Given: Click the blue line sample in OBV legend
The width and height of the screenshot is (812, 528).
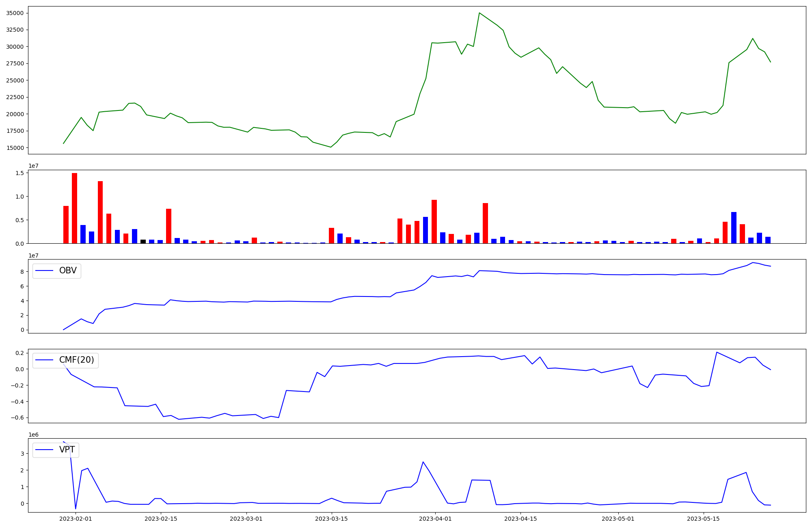Looking at the screenshot, I should coord(45,271).
